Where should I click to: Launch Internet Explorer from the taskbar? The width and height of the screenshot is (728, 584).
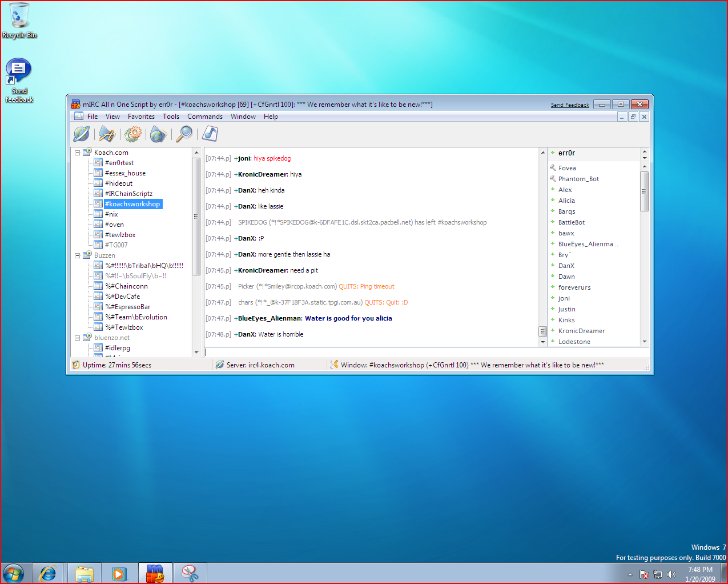(48, 573)
